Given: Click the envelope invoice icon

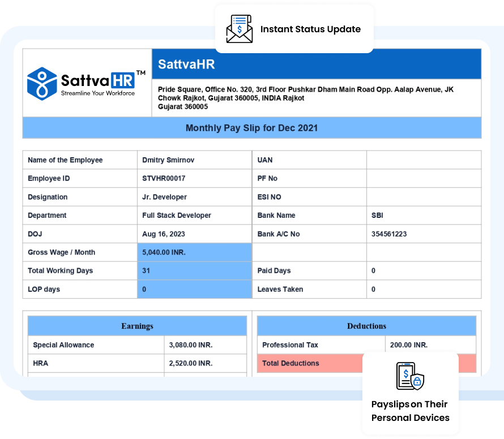Looking at the screenshot, I should point(240,29).
